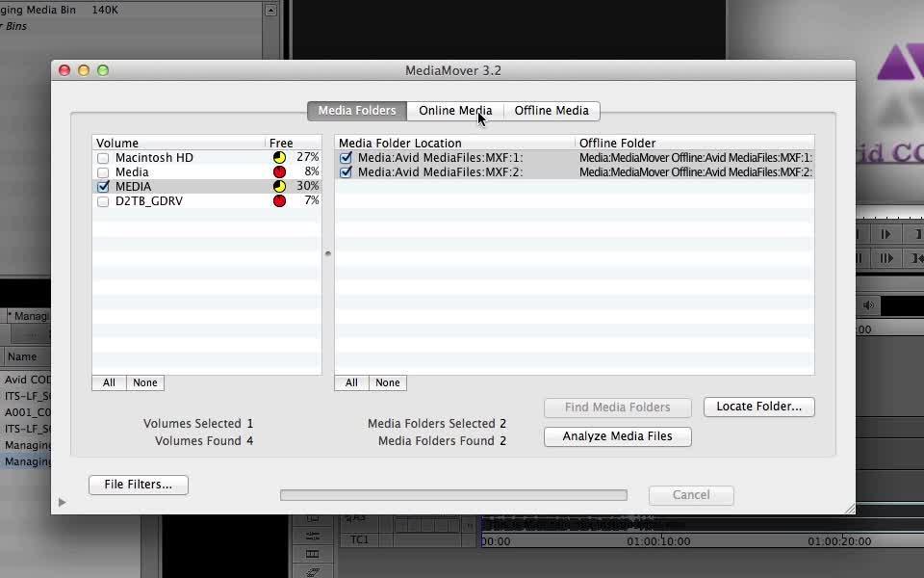The height and width of the screenshot is (578, 924).
Task: Open the Offline Media tab
Action: [552, 111]
